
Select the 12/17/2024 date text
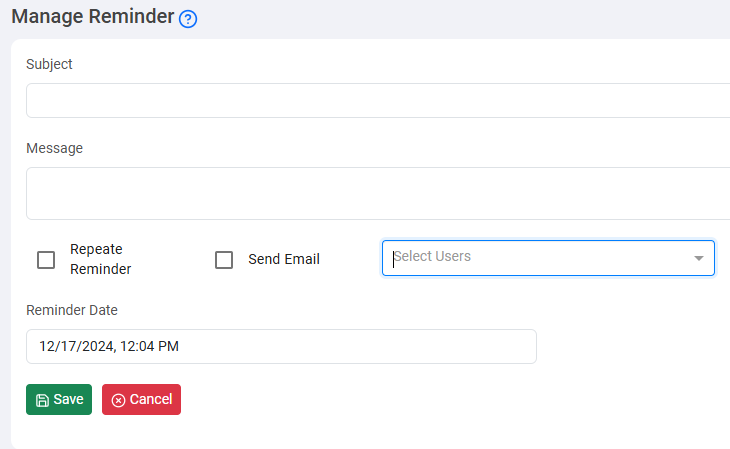(75, 347)
